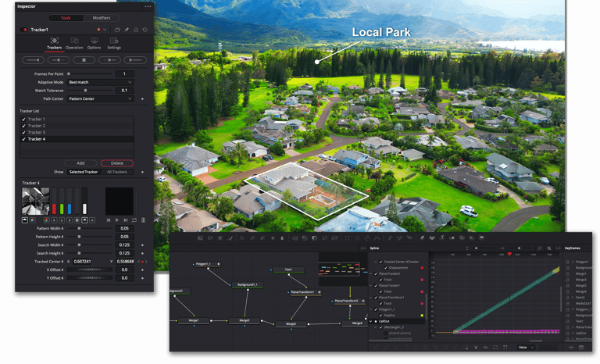Play the tracker pattern preview
The width and height of the screenshot is (600, 364).
pos(117,220)
